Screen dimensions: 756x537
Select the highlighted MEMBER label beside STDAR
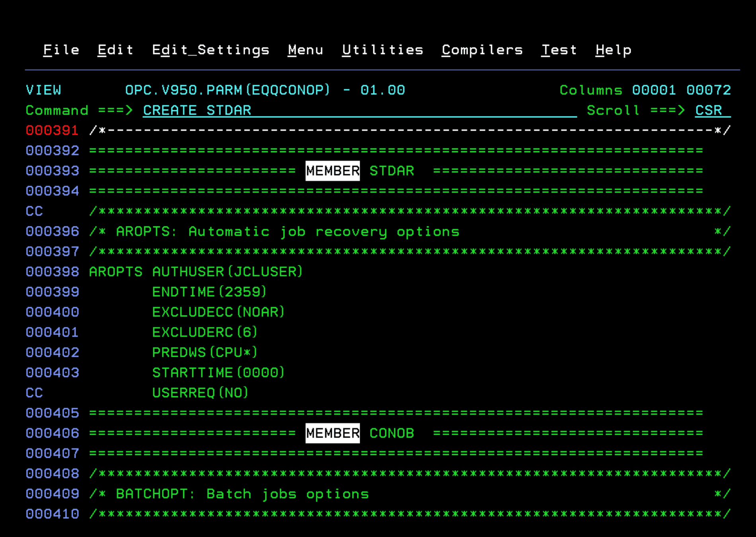(x=332, y=171)
